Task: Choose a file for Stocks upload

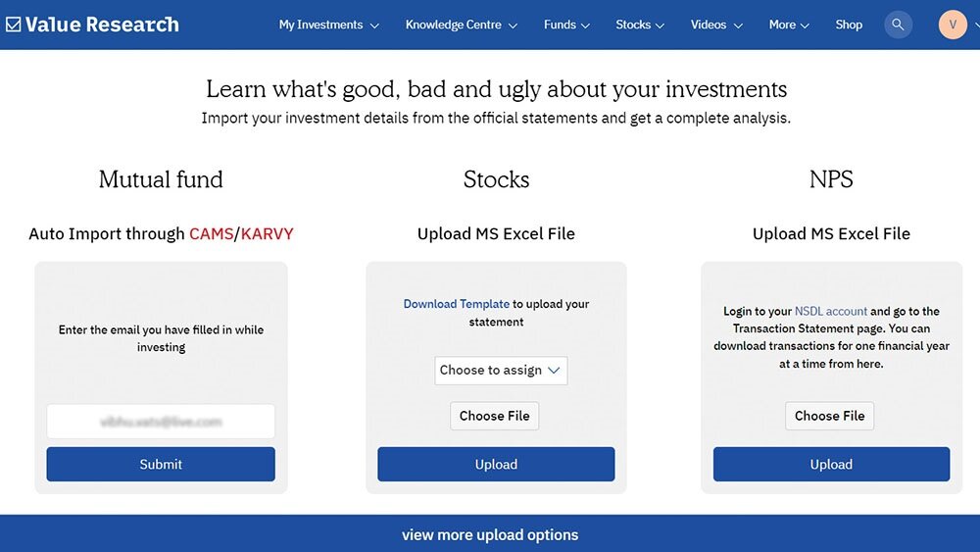Action: tap(494, 416)
